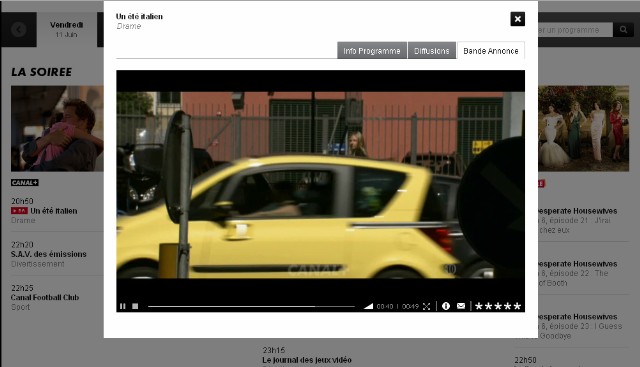Open S.A.V. des émissions listing
This screenshot has width=640, height=367.
tap(49, 254)
